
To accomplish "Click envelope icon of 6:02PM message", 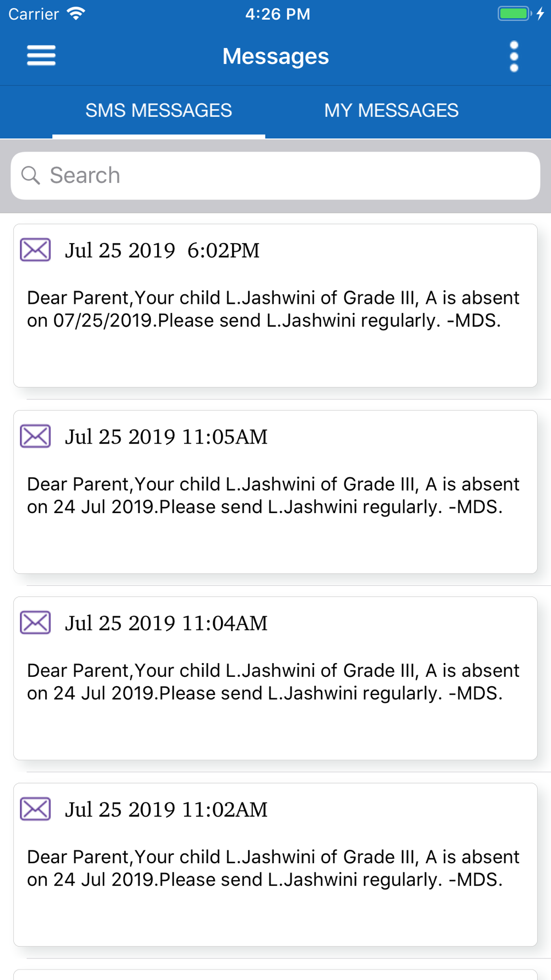I will (35, 250).
